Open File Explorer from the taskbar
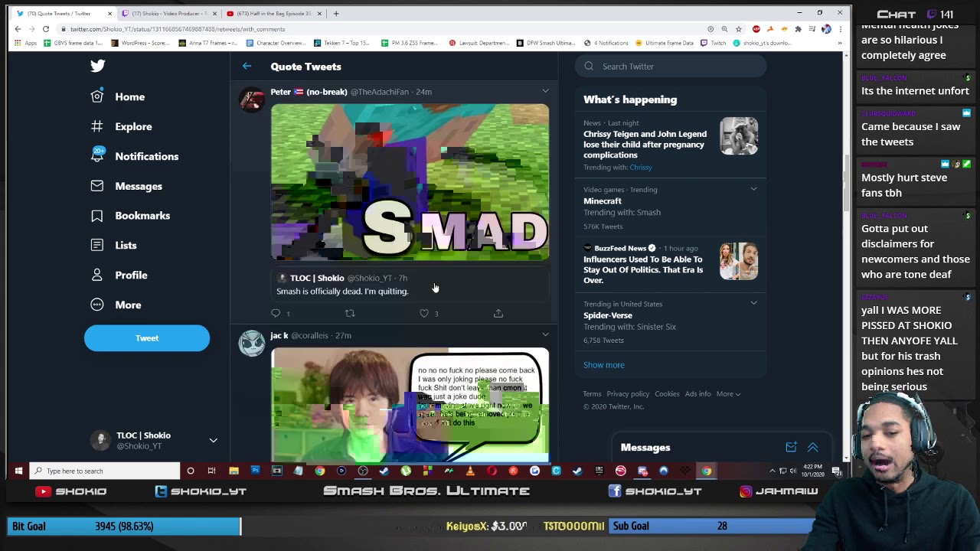The image size is (980, 551). click(234, 471)
